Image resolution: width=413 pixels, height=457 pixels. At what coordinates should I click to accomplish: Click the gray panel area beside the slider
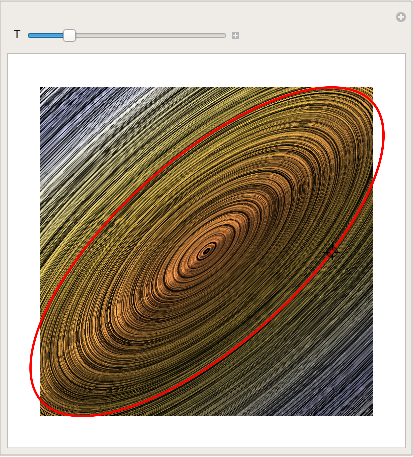click(x=317, y=35)
